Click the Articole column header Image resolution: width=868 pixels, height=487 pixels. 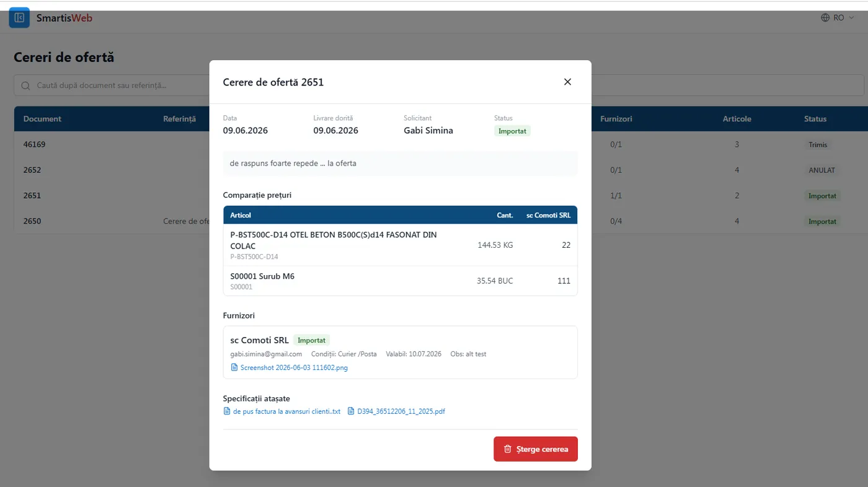737,119
